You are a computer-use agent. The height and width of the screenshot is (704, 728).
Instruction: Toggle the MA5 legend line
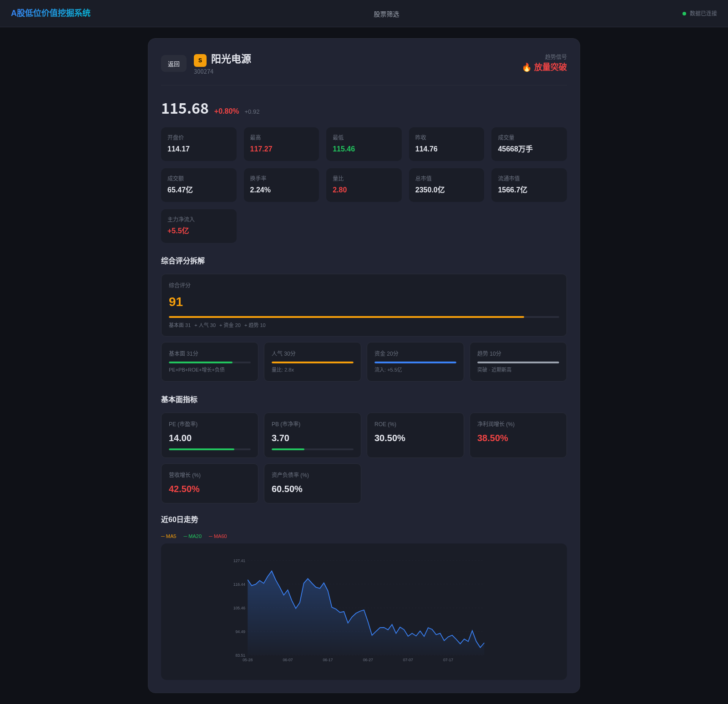click(169, 536)
